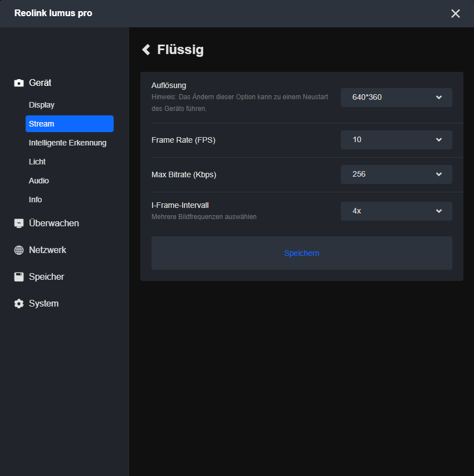Click the Frame Rate (FPS) label
The height and width of the screenshot is (476, 474).
(x=183, y=140)
